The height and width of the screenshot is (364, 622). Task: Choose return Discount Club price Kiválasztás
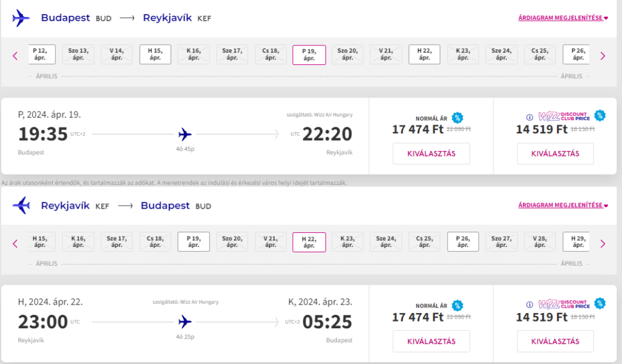[555, 341]
